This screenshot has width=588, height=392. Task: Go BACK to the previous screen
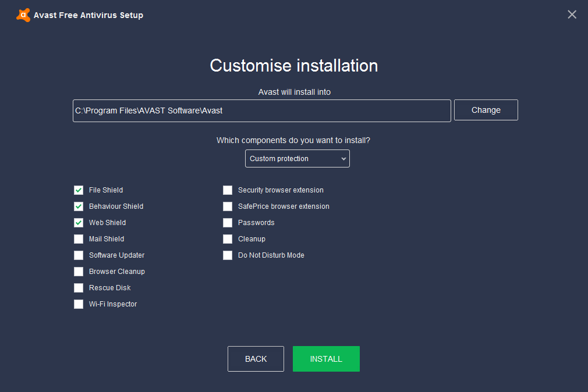[256, 359]
